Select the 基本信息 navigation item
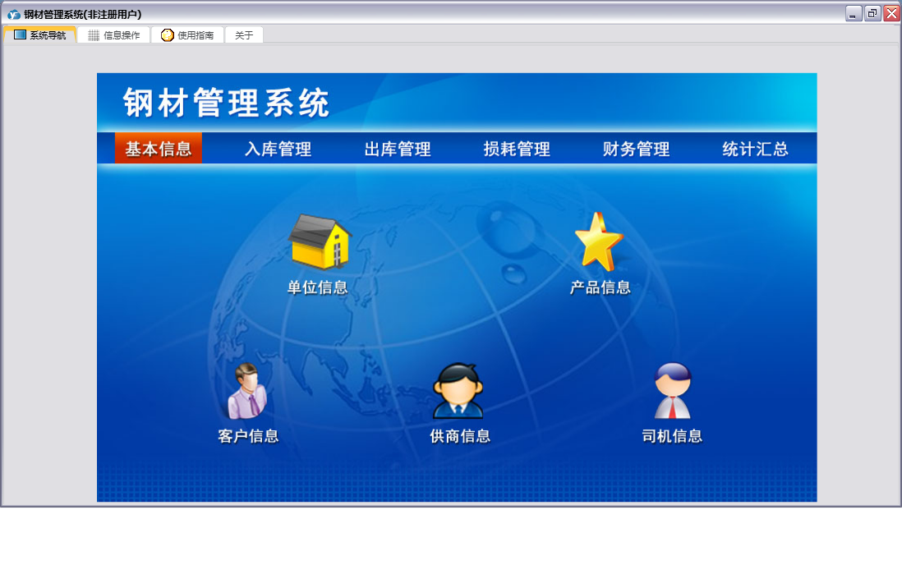Viewport: 902px width, 588px height. click(x=159, y=149)
